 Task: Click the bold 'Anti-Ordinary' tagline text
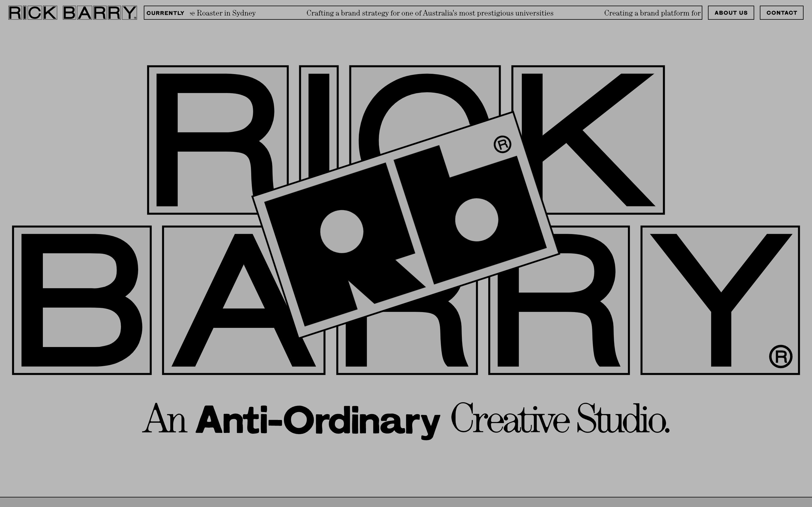click(x=317, y=420)
